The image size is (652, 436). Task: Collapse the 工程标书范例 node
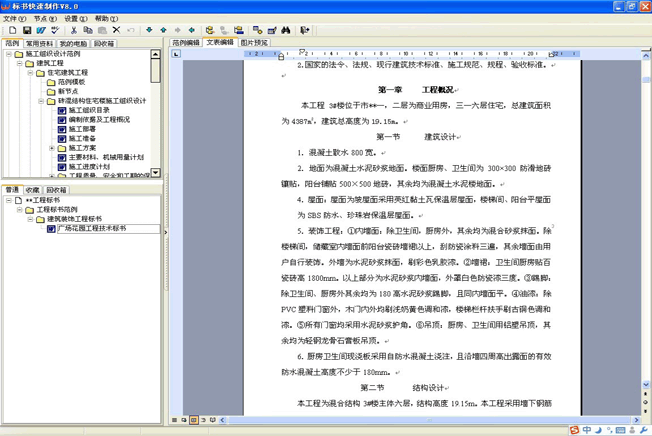[x=20, y=209]
